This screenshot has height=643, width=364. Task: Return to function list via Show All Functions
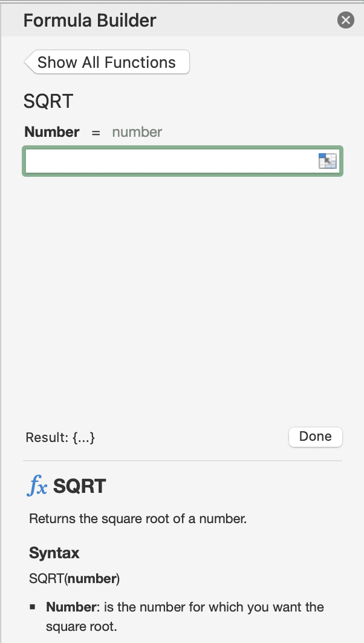coord(106,61)
